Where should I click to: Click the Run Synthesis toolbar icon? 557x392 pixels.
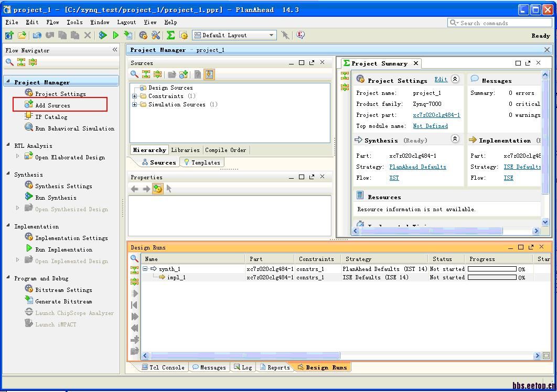click(x=103, y=35)
